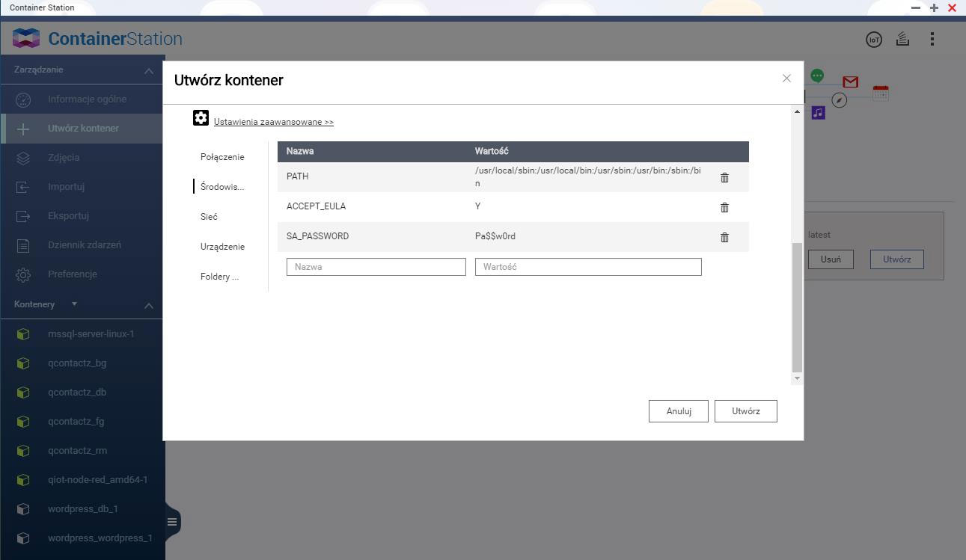The width and height of the screenshot is (966, 560).
Task: Collapse the Kontenery section
Action: [149, 306]
